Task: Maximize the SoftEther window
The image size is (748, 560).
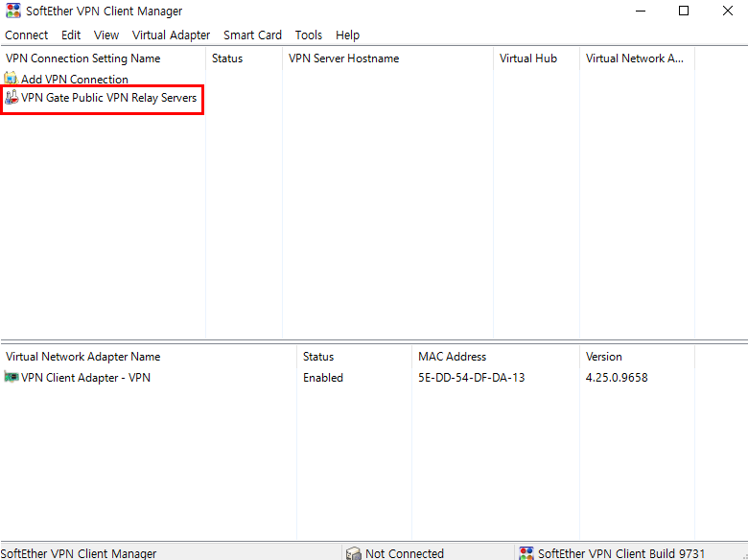Action: [684, 11]
